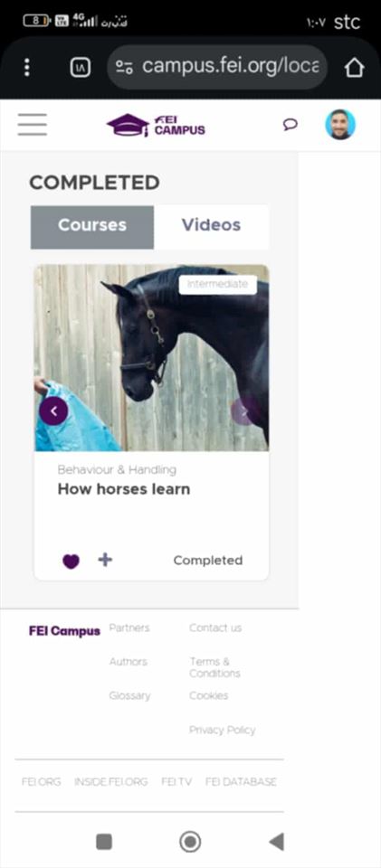The height and width of the screenshot is (868, 381).
Task: Tap the site settings icon in address bar
Action: 125,68
